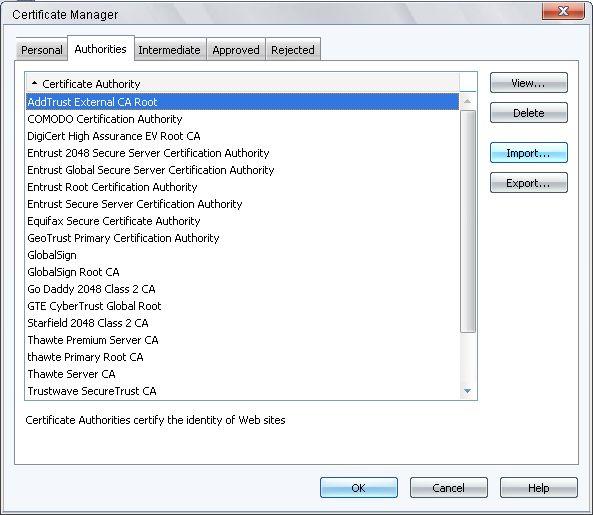Viewport: 593px width, 515px height.
Task: Select Entrust Global Secure Server Certification Authority
Action: tap(242, 170)
